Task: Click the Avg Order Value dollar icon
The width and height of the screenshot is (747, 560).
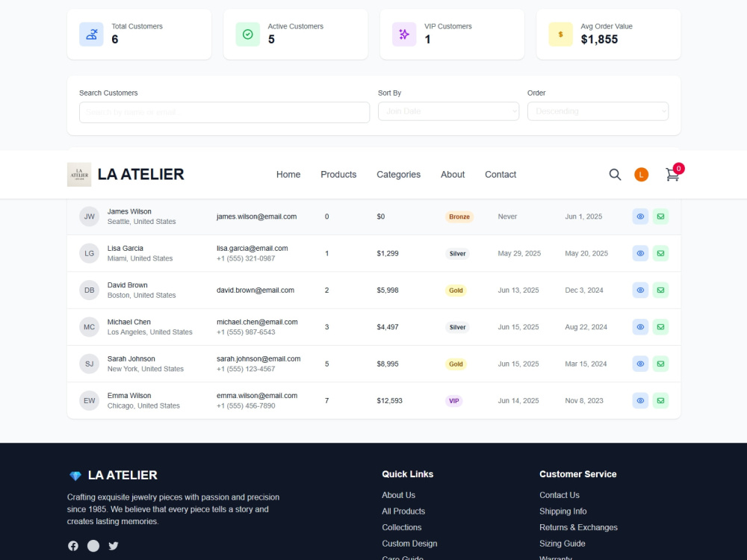Action: [x=560, y=34]
